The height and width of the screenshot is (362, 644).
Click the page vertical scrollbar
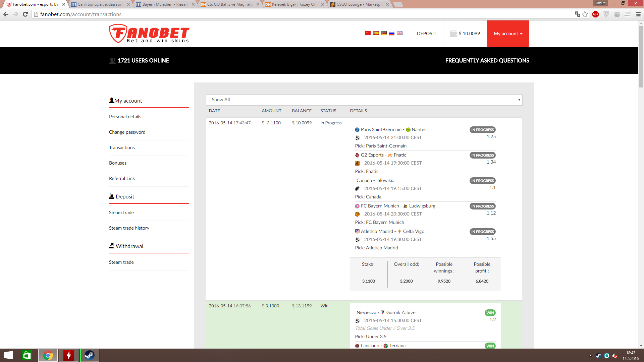tap(641, 57)
